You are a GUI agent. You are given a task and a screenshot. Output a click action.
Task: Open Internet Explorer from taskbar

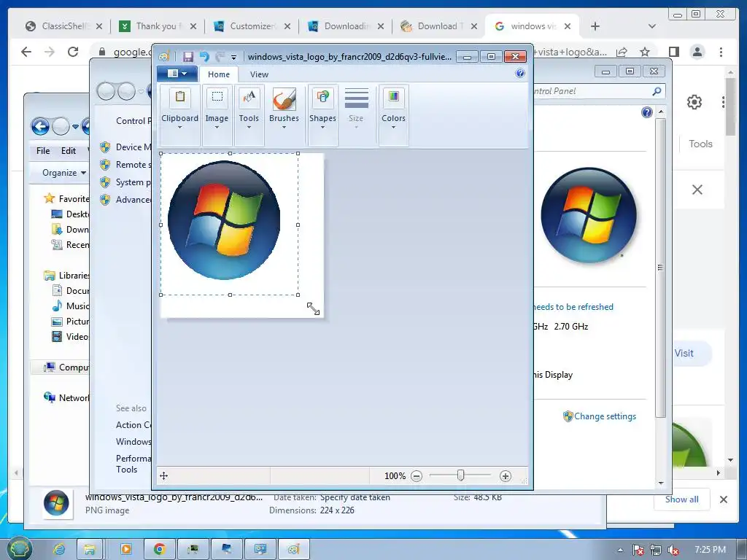[x=59, y=550]
